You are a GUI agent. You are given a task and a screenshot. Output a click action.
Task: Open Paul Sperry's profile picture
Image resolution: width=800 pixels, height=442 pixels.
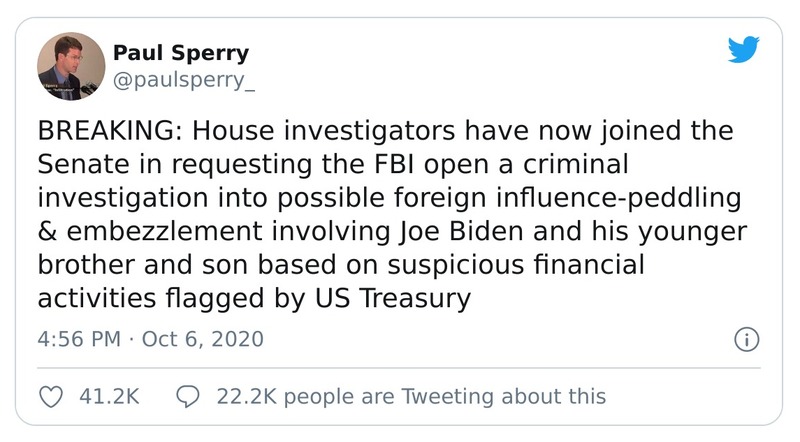[71, 66]
